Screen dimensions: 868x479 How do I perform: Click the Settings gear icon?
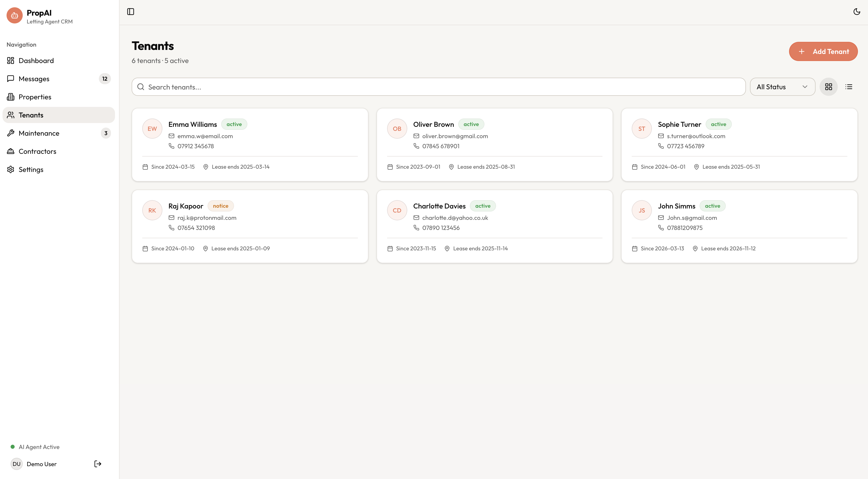coord(11,169)
